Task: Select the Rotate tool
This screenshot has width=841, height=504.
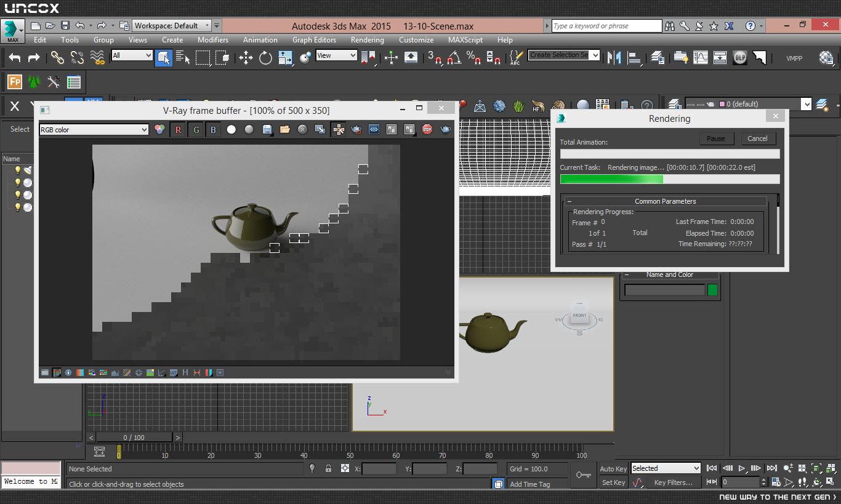Action: point(265,57)
